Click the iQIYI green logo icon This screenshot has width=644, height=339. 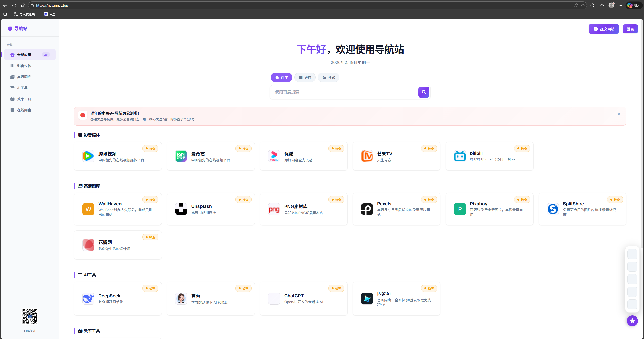click(x=181, y=156)
